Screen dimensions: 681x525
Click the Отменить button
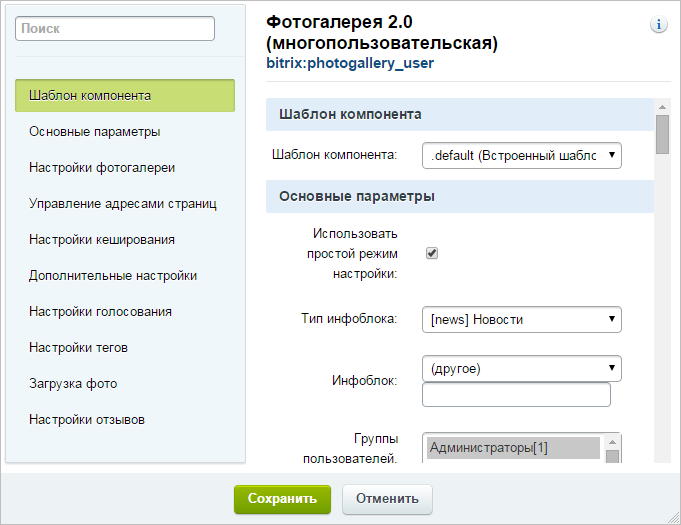387,499
